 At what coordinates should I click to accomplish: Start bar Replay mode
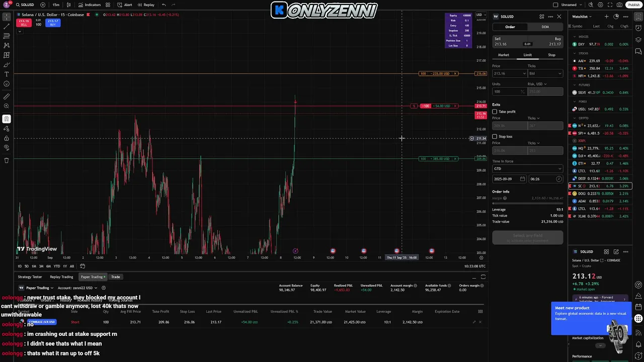coord(146,5)
